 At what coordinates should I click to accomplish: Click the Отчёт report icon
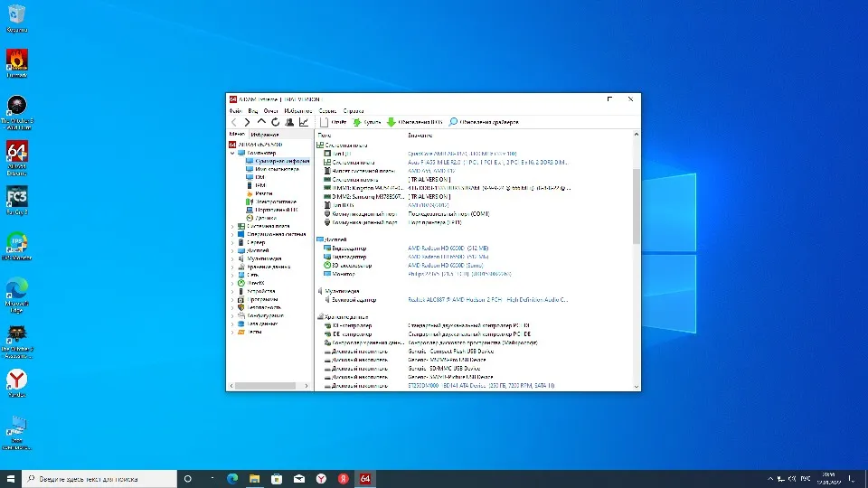[325, 122]
